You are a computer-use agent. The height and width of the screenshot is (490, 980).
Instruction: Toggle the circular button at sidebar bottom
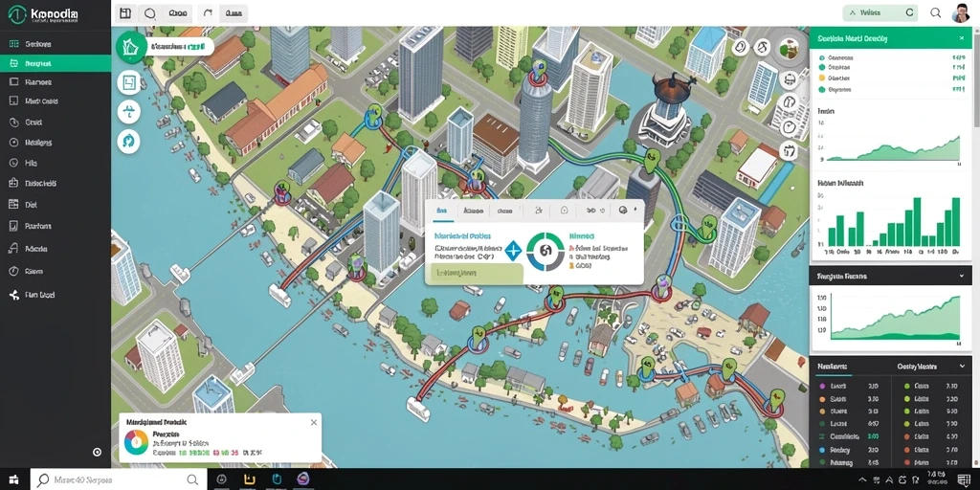click(x=97, y=452)
